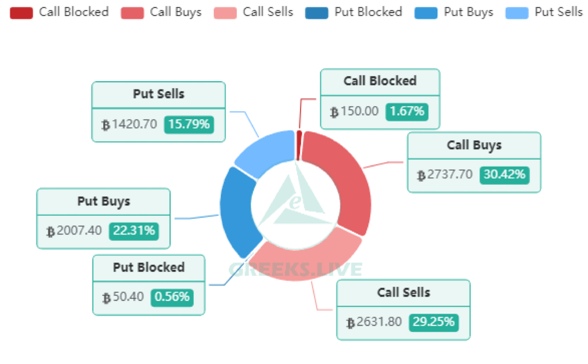Click the 29.25% badge in Call Sells
This screenshot has width=588, height=364.
(433, 321)
